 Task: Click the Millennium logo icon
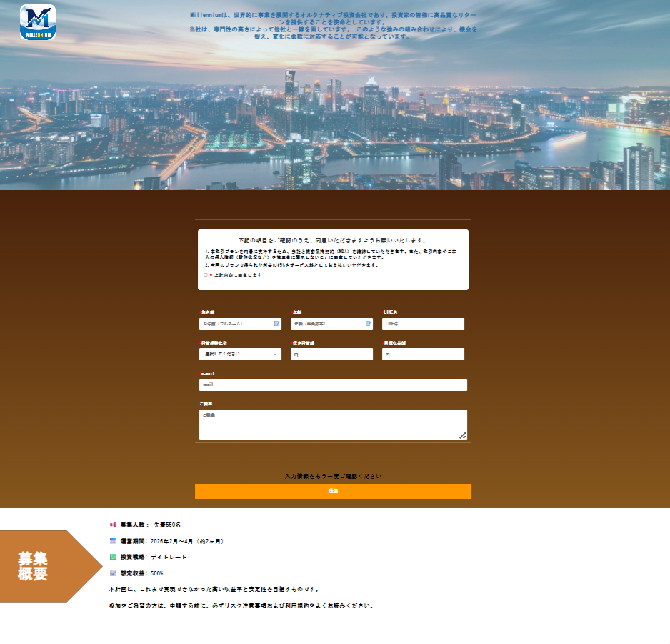[x=38, y=22]
